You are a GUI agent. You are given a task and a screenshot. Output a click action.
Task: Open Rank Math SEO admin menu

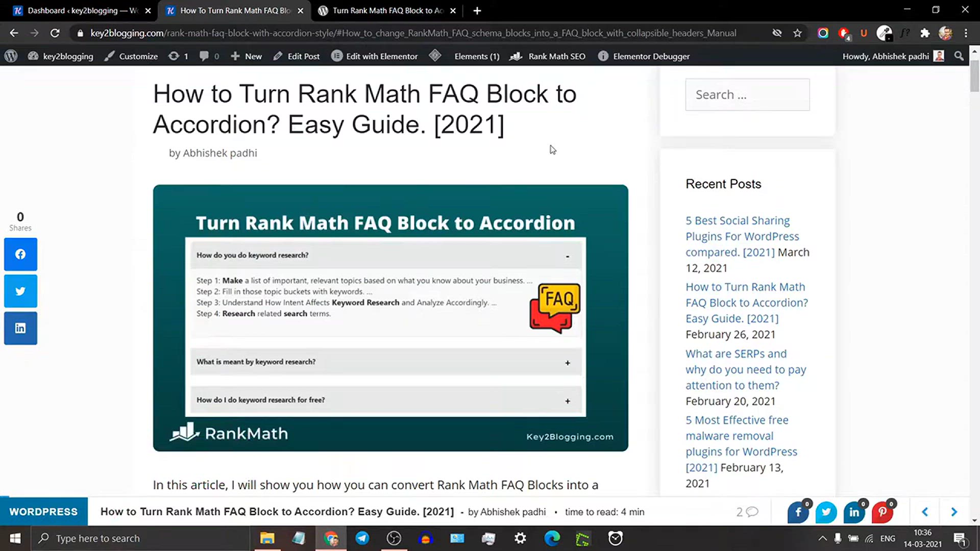point(548,56)
